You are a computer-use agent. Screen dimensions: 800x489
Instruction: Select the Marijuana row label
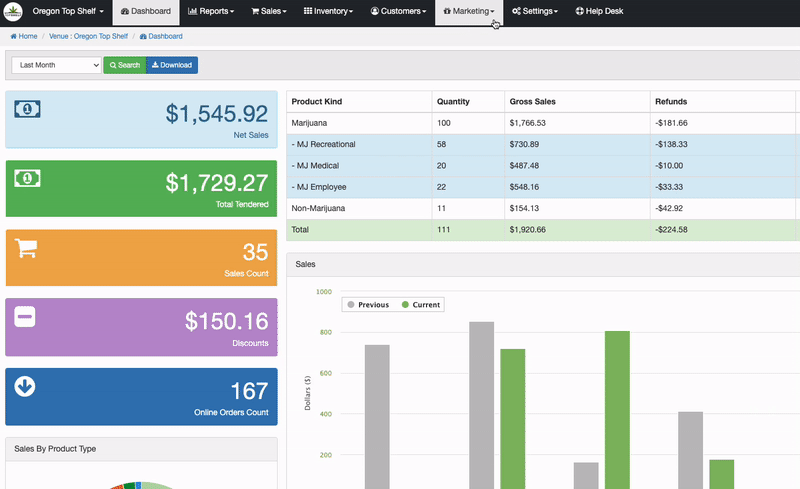[309, 123]
